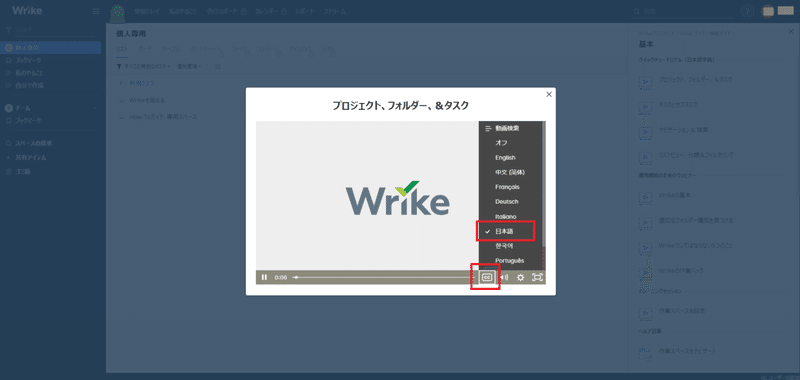Close the video dialog with X
This screenshot has width=800, height=380.
point(549,94)
